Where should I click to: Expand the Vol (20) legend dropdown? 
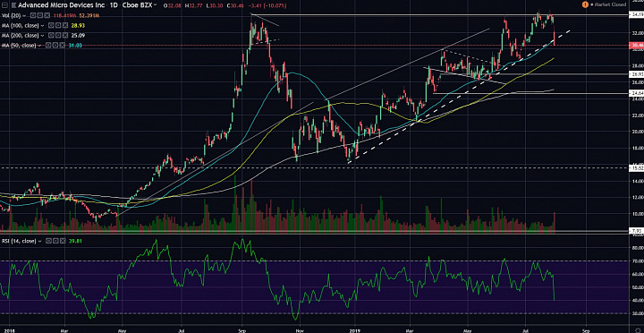point(24,16)
